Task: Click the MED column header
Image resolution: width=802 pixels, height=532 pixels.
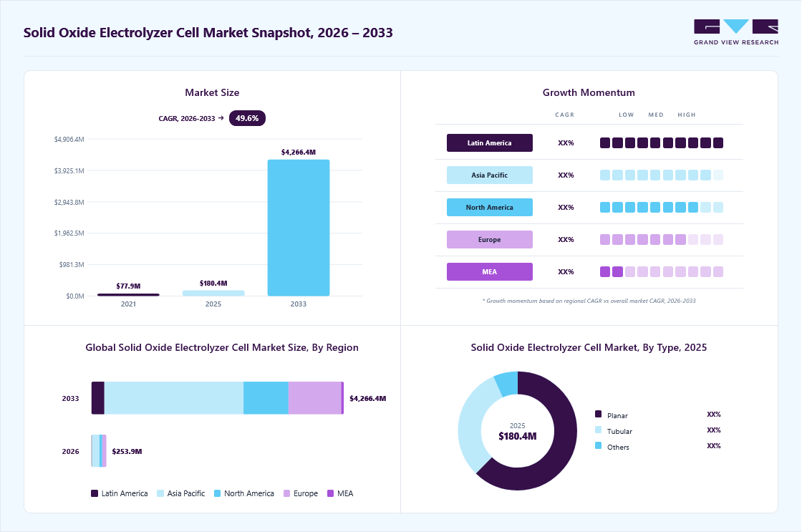Action: [x=656, y=115]
